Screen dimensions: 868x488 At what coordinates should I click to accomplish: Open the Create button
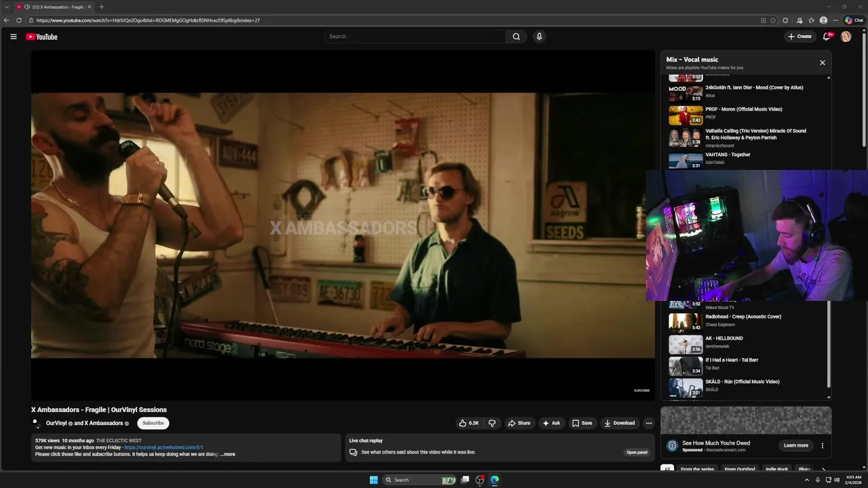(800, 37)
